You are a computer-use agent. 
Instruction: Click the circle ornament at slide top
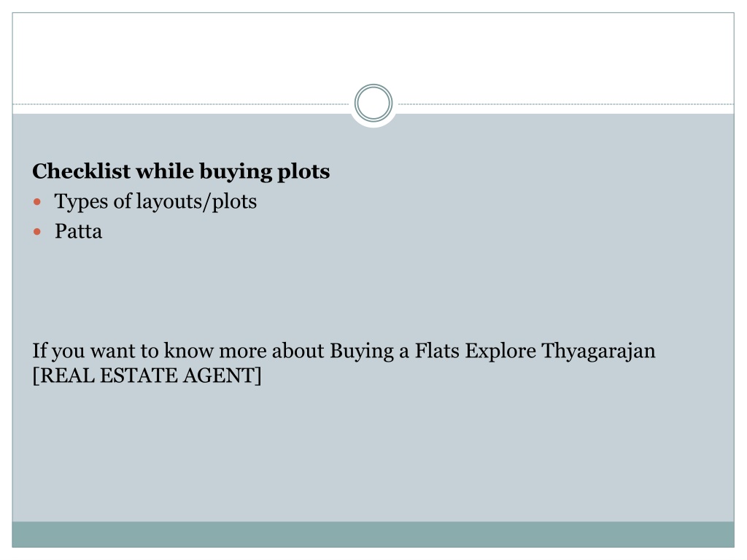[373, 103]
